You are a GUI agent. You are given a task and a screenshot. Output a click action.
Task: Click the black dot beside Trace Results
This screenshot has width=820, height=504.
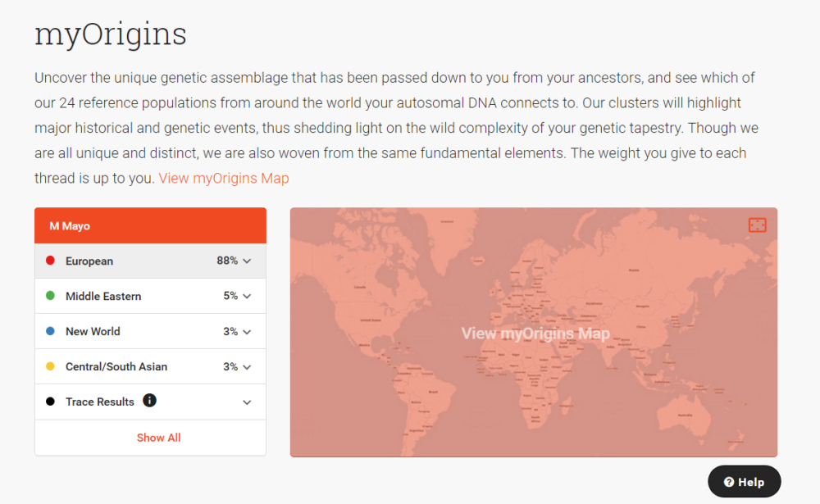49,402
